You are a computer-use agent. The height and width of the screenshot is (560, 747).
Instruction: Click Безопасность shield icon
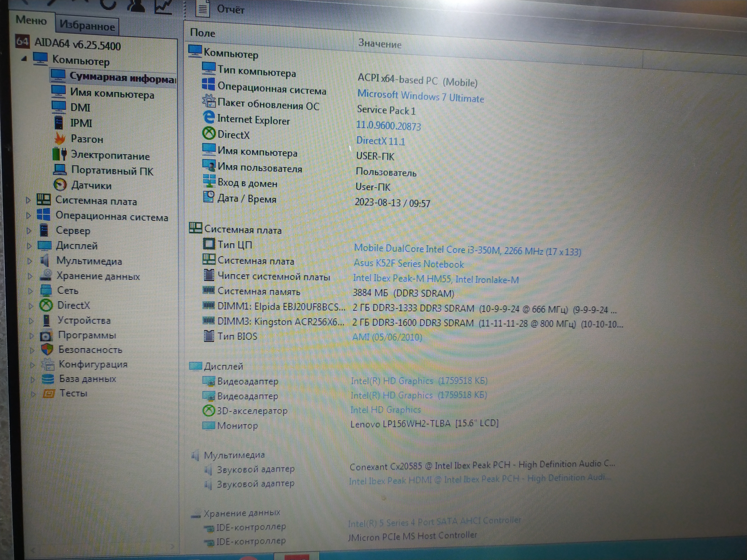tap(47, 349)
